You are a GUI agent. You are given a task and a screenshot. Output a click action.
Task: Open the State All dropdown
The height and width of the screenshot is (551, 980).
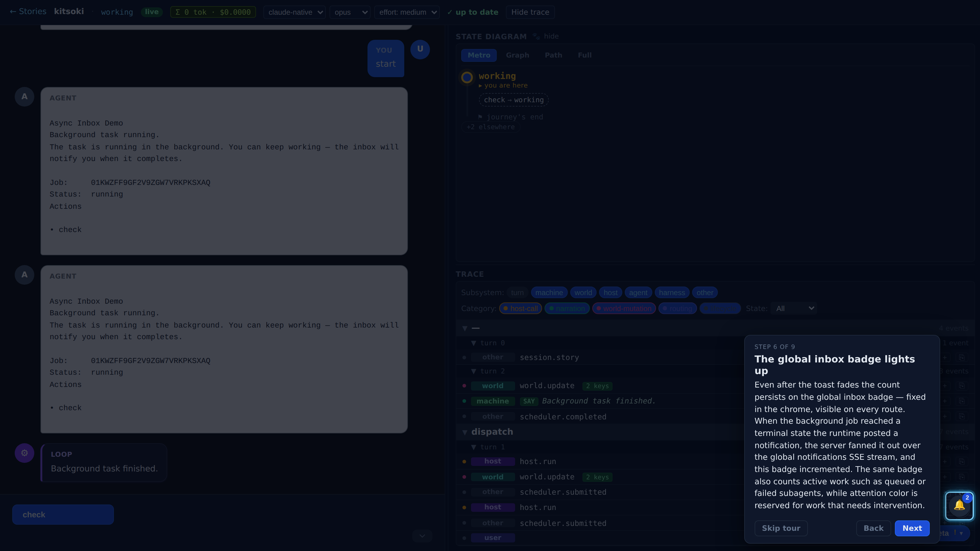click(793, 308)
